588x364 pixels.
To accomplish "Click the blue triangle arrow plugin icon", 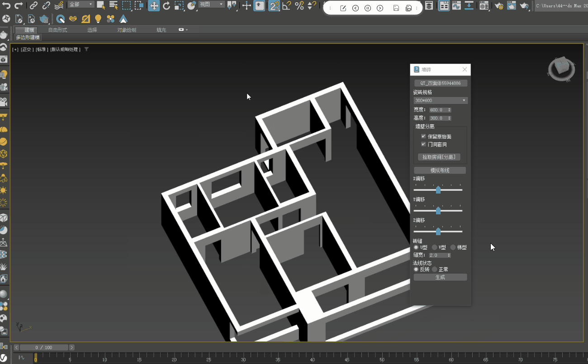I will [x=123, y=19].
